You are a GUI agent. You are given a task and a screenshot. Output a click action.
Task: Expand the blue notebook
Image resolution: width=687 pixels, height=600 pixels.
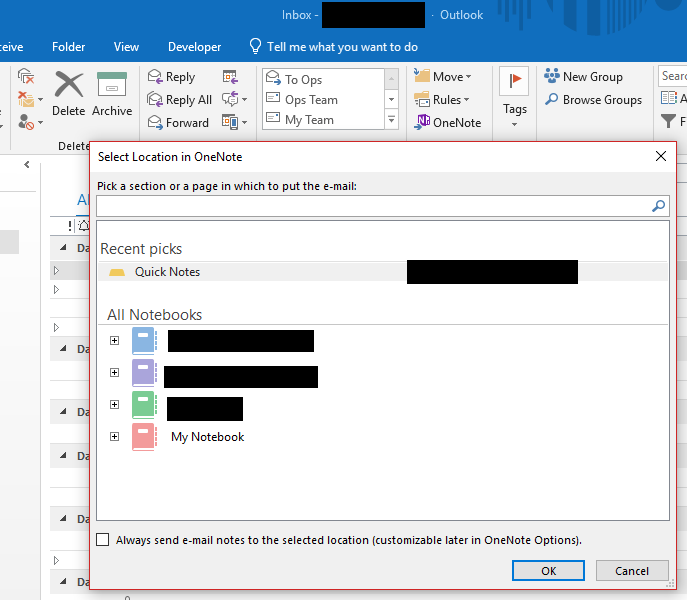click(114, 341)
